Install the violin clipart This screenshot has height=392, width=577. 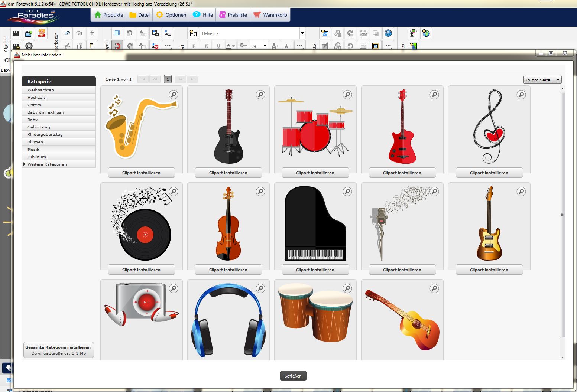click(228, 269)
